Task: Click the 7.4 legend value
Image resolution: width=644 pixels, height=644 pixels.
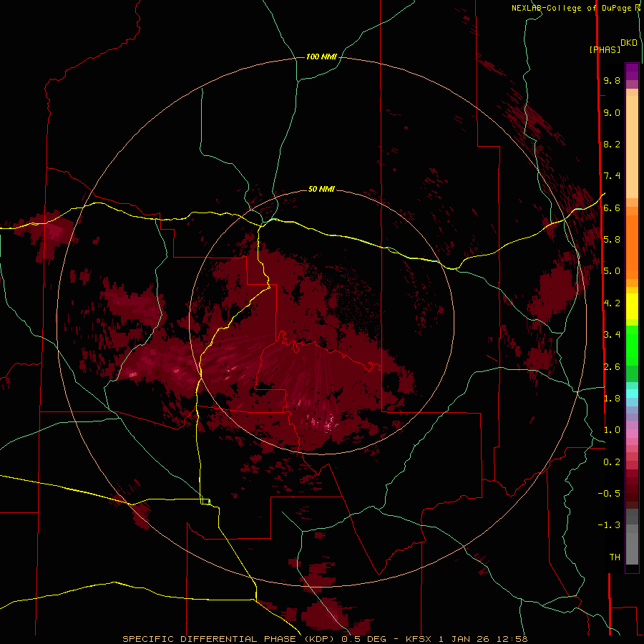Action: [x=612, y=176]
